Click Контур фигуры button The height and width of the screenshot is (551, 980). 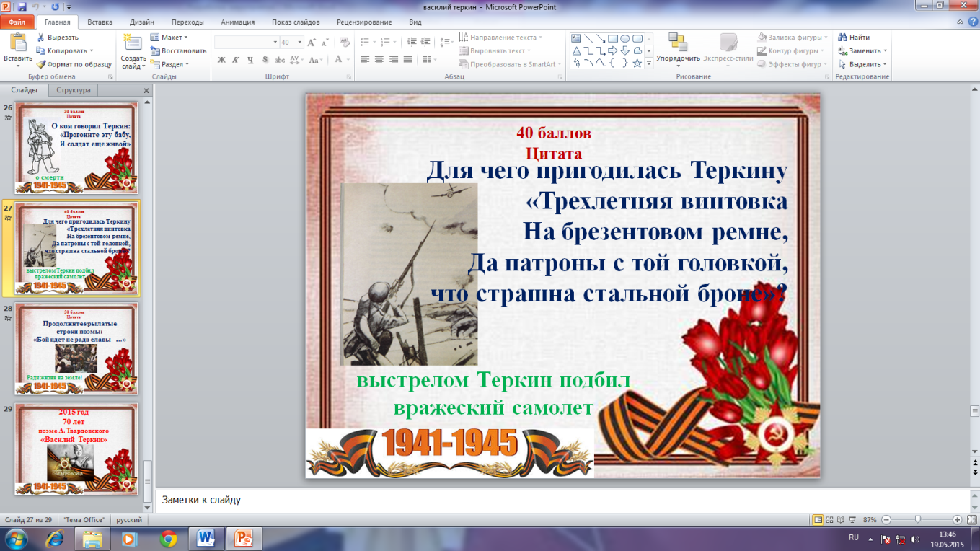790,50
